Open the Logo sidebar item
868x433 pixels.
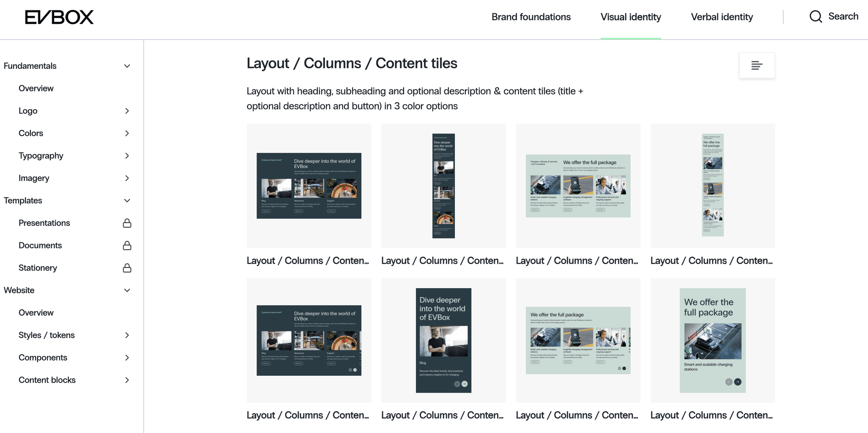(x=28, y=111)
